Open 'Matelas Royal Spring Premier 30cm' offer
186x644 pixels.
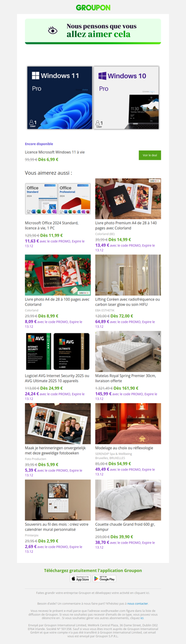pos(126,378)
